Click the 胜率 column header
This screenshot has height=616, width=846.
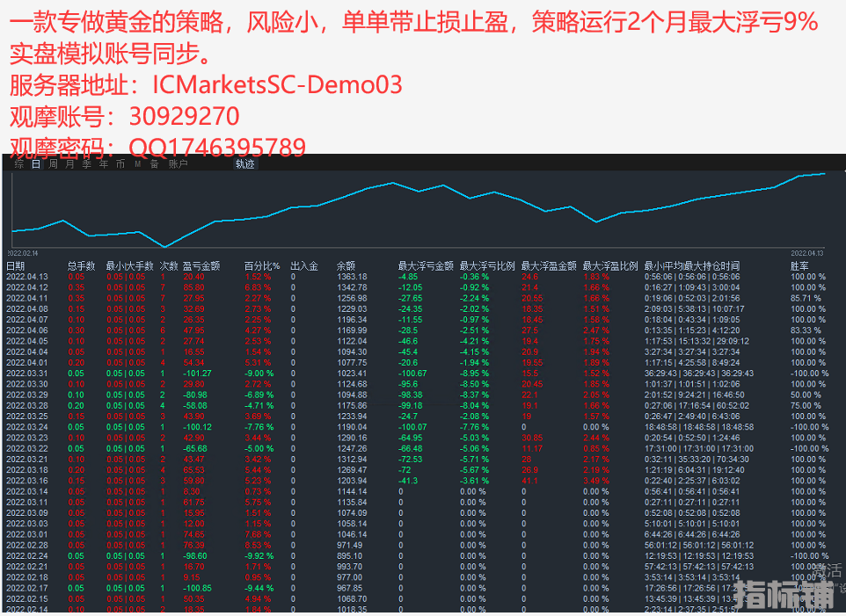799,265
